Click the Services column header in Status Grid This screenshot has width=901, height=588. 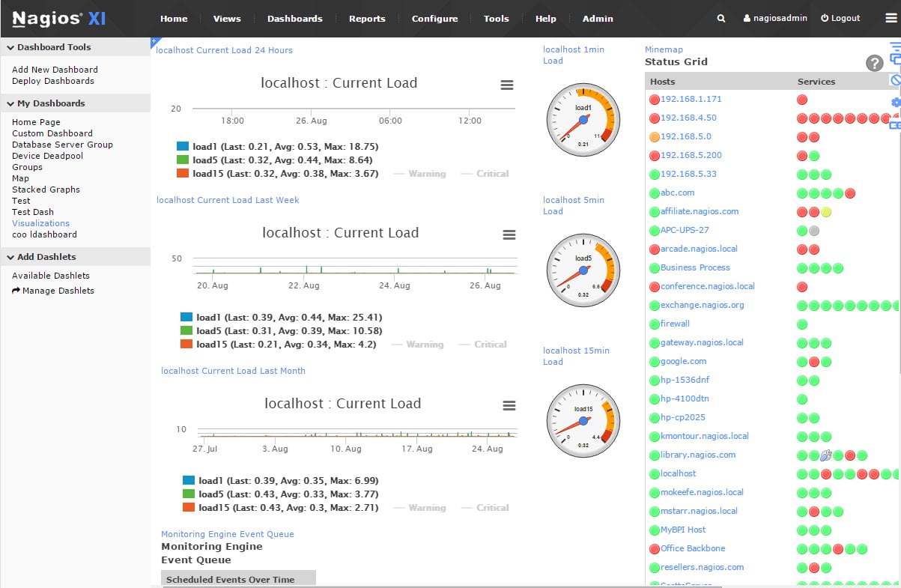pos(816,82)
